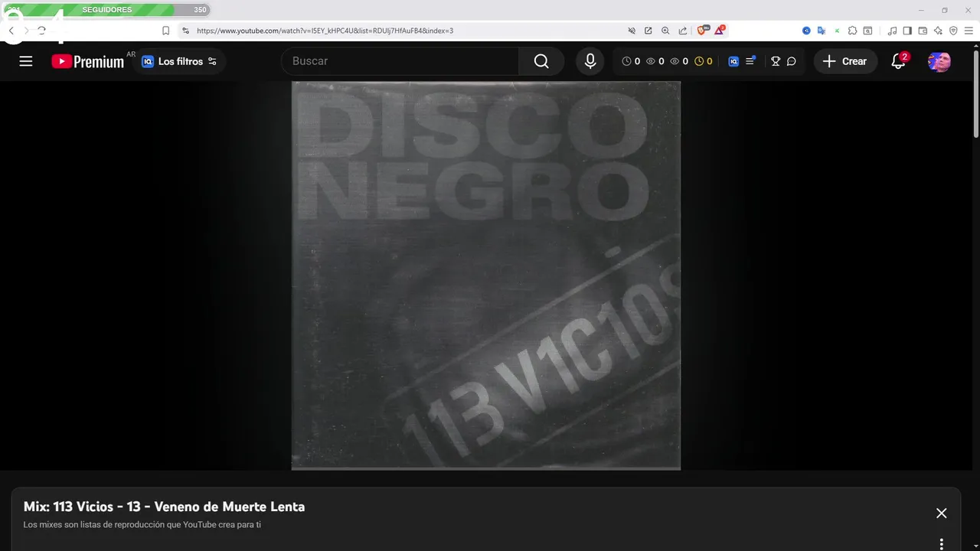
Task: Open the account avatar menu
Action: (939, 61)
